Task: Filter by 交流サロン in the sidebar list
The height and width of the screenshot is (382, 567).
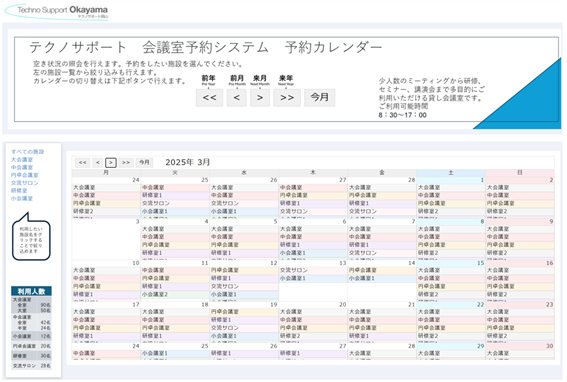Action: click(x=25, y=183)
